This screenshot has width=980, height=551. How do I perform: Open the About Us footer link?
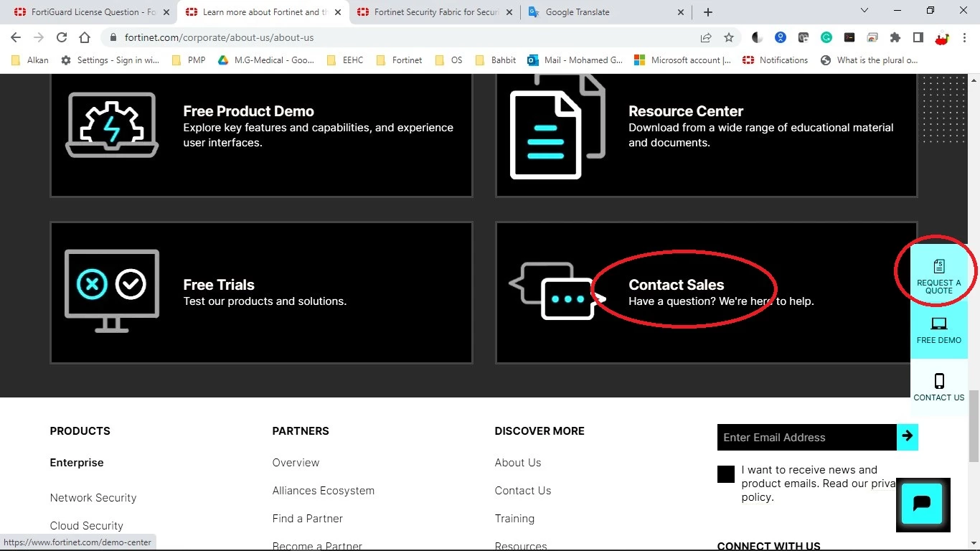[x=518, y=462]
